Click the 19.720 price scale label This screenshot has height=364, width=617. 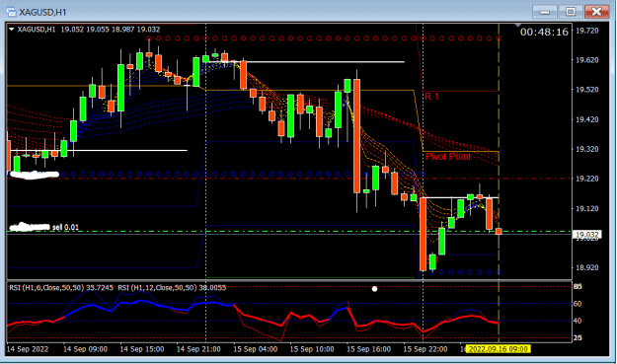coord(586,31)
